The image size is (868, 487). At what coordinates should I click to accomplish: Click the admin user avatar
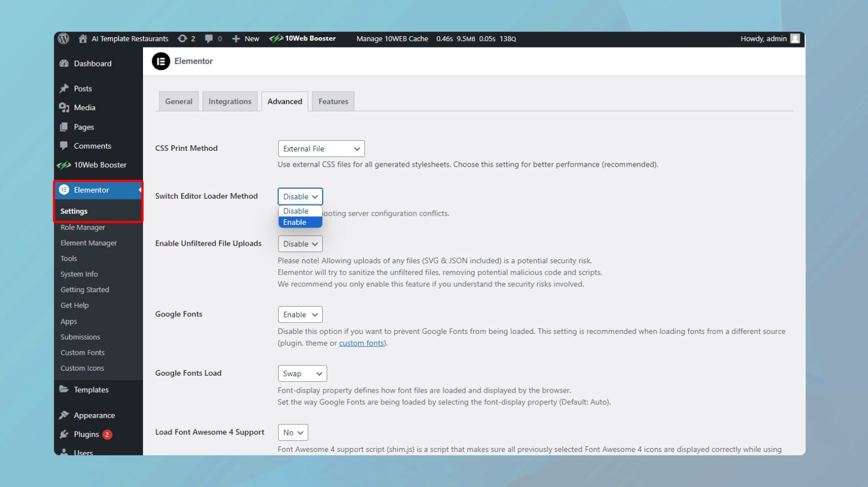click(x=795, y=38)
